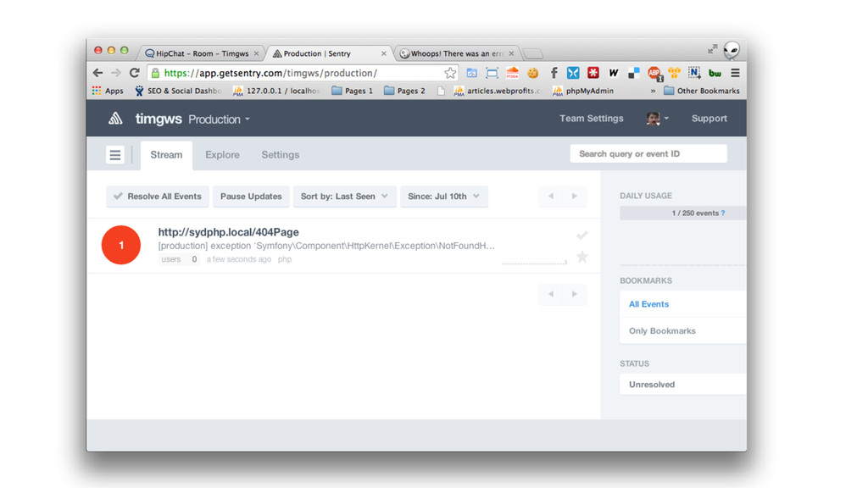
Task: Click the black W extension icon
Action: tap(614, 73)
